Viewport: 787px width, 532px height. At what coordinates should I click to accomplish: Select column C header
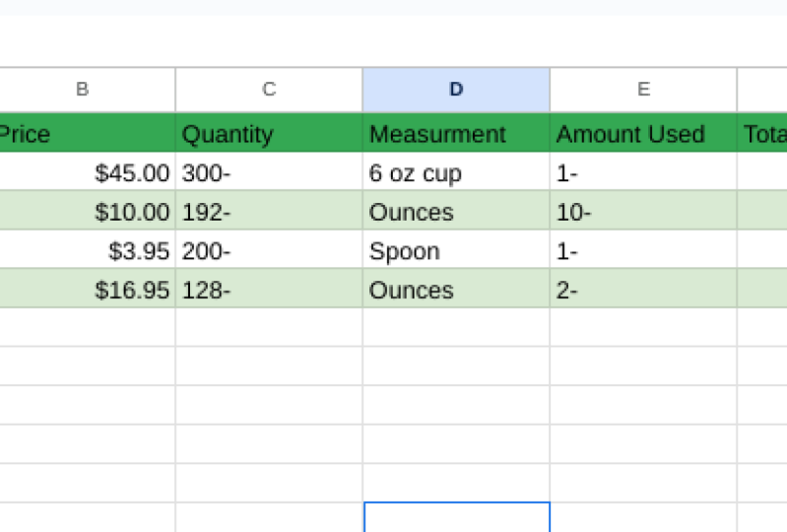[x=269, y=90]
